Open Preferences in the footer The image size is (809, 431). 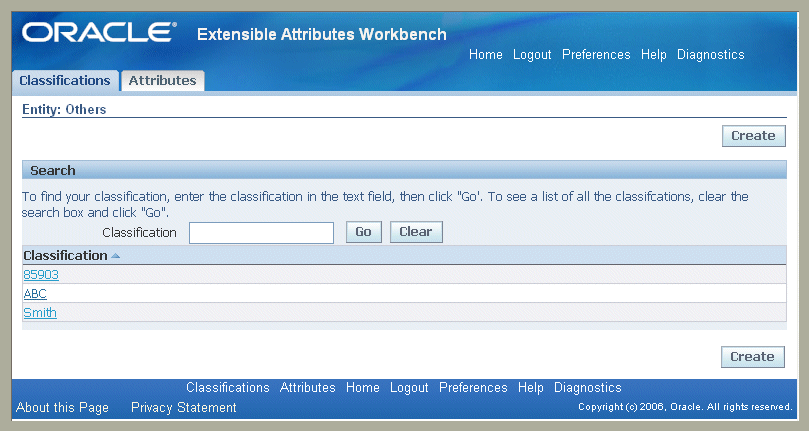pyautogui.click(x=473, y=388)
